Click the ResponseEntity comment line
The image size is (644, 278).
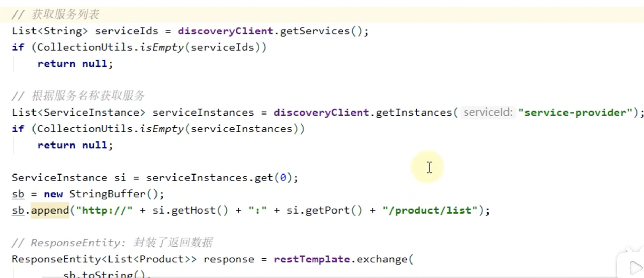click(112, 243)
